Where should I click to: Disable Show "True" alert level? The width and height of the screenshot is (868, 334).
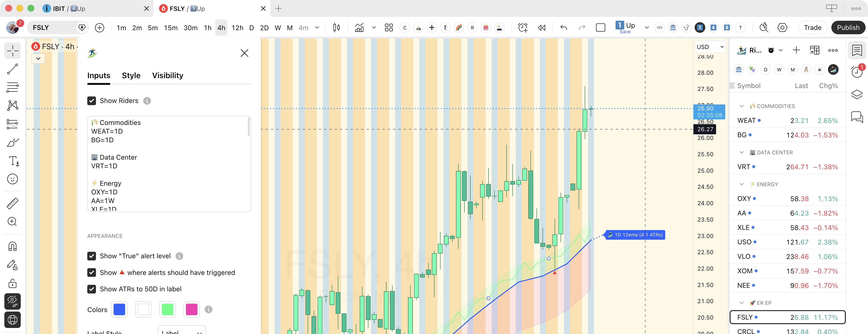92,256
